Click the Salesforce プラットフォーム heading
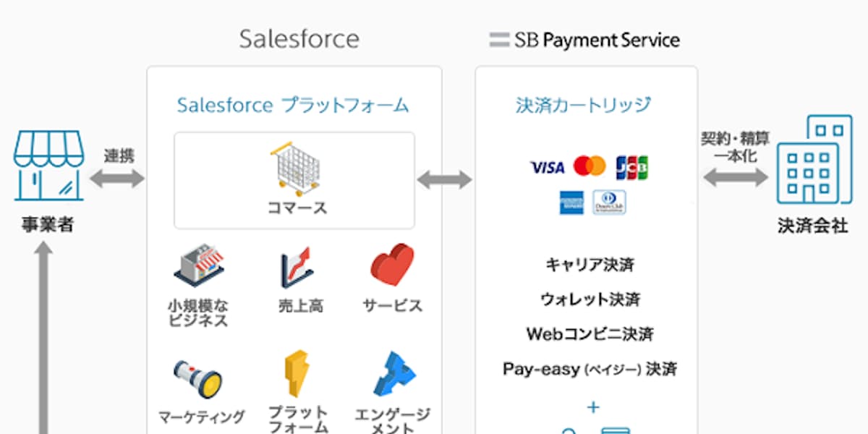The height and width of the screenshot is (434, 868). 293,106
